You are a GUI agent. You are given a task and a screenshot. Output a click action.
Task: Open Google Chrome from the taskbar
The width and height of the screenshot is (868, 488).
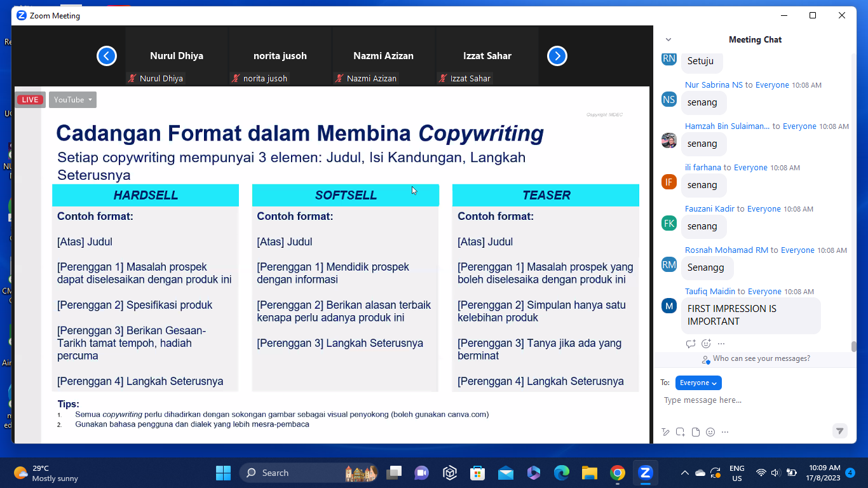[x=617, y=473]
